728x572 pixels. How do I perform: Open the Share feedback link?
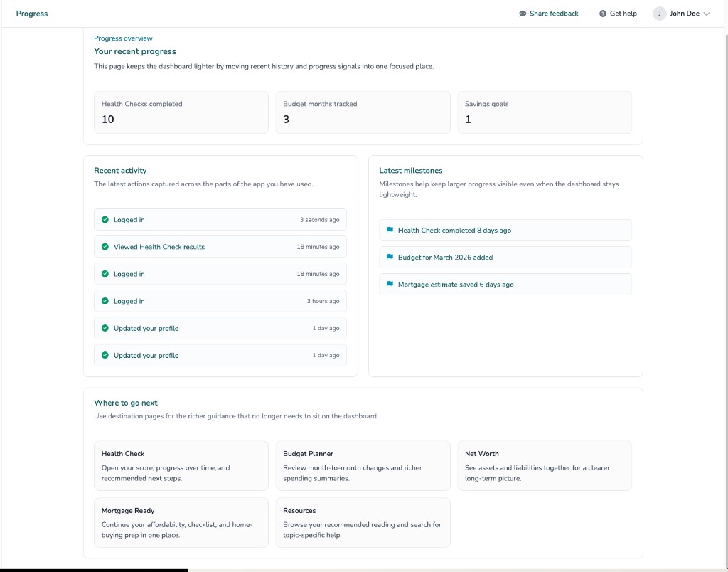pos(554,14)
